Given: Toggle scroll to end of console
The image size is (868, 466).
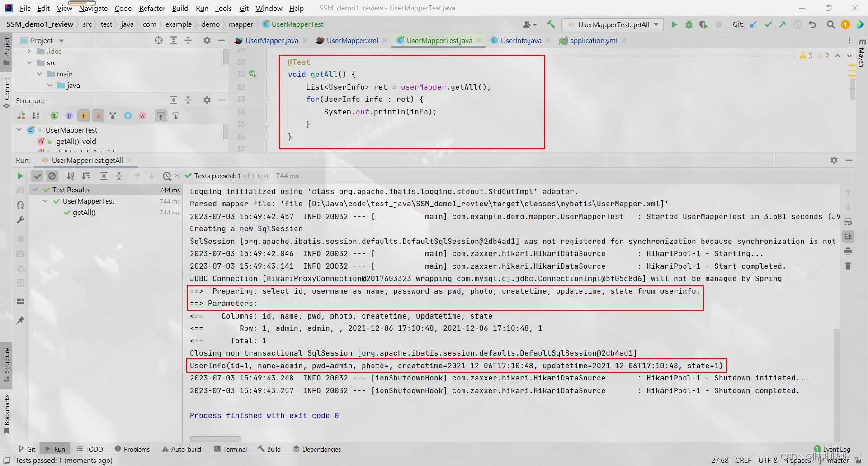Looking at the screenshot, I should point(848,236).
